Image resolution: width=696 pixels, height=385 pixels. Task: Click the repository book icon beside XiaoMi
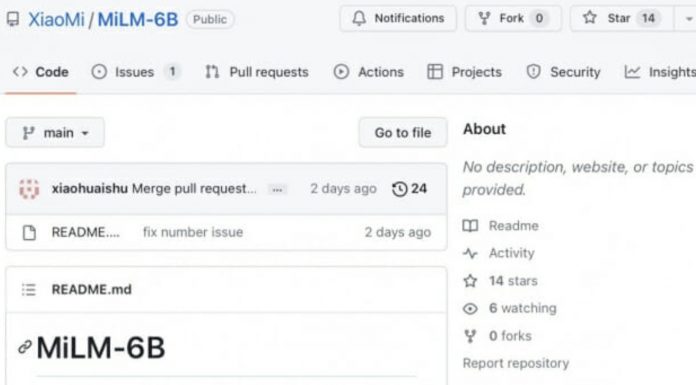(x=13, y=19)
